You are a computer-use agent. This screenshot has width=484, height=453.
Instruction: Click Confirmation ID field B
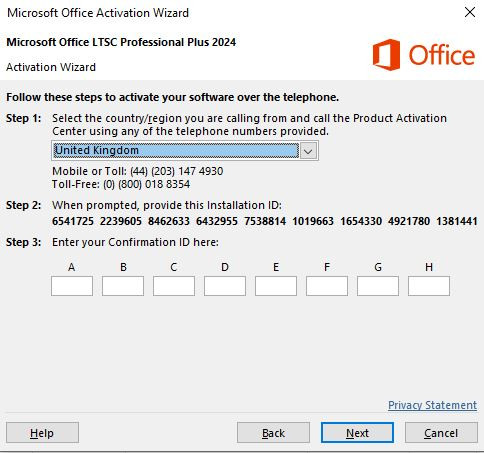(123, 286)
